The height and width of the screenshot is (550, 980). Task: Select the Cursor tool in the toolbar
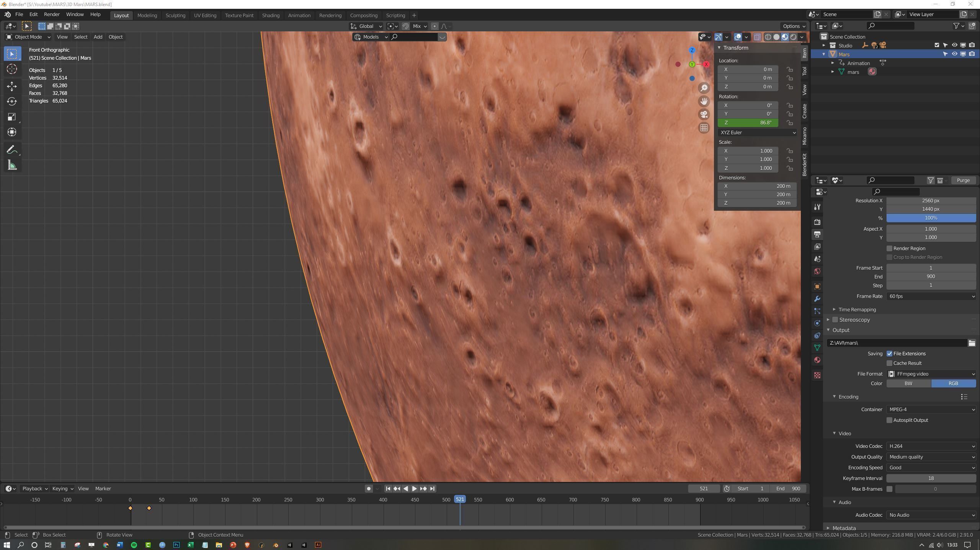(12, 69)
